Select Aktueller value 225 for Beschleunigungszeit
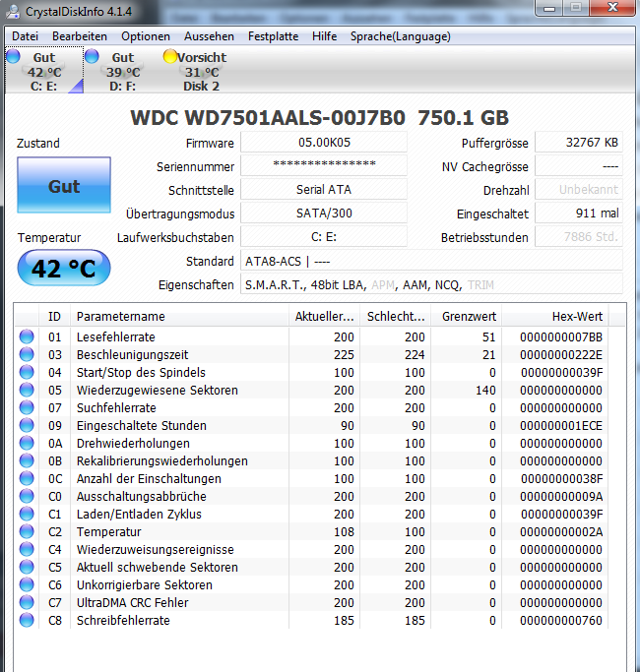 pyautogui.click(x=344, y=355)
